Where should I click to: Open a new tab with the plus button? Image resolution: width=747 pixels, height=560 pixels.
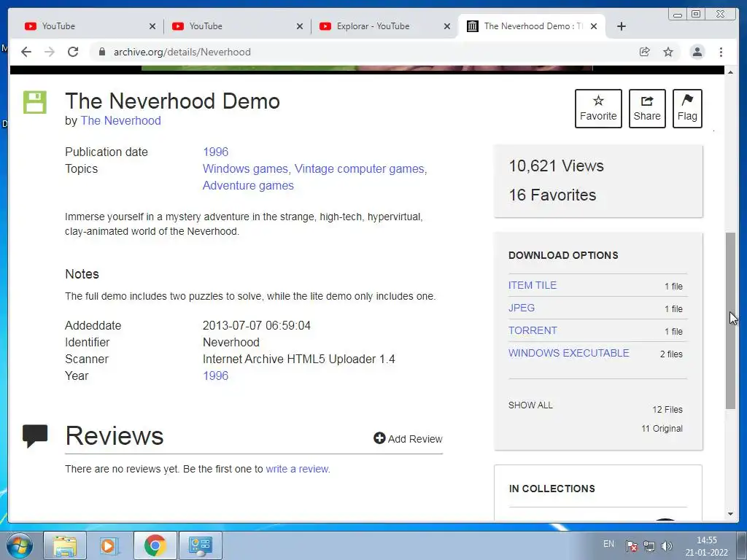622,26
